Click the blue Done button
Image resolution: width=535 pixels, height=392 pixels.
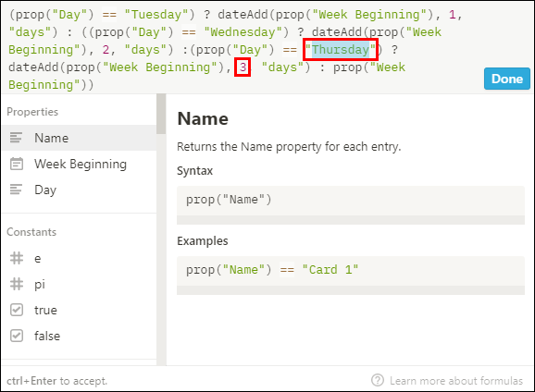point(507,79)
